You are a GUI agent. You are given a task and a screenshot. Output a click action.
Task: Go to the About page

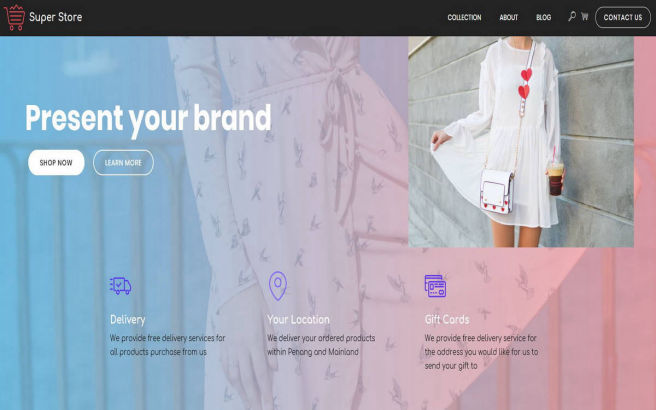click(509, 18)
